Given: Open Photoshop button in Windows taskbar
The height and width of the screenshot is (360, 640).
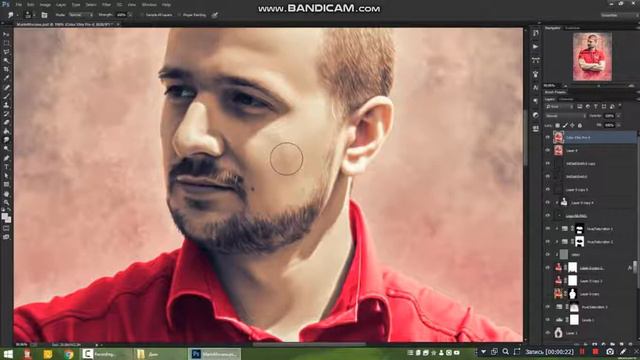Looking at the screenshot, I should (214, 354).
